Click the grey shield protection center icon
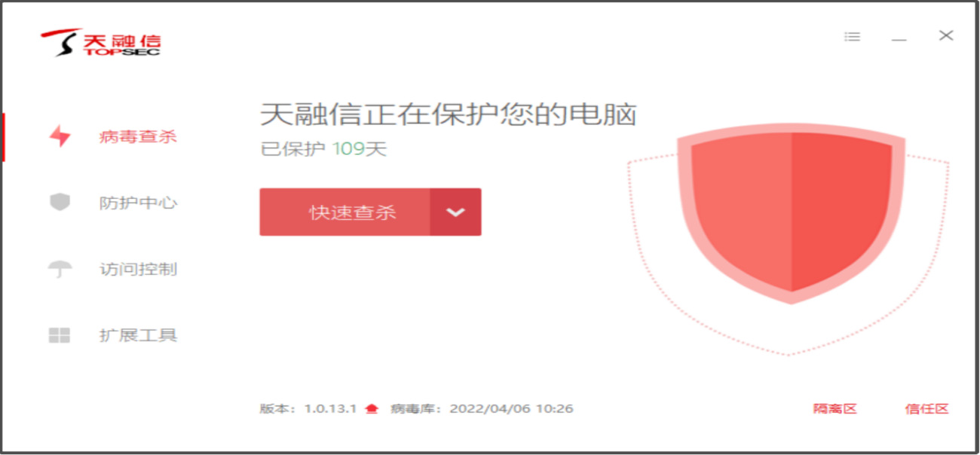Viewport: 980px width, 455px height. coord(60,203)
